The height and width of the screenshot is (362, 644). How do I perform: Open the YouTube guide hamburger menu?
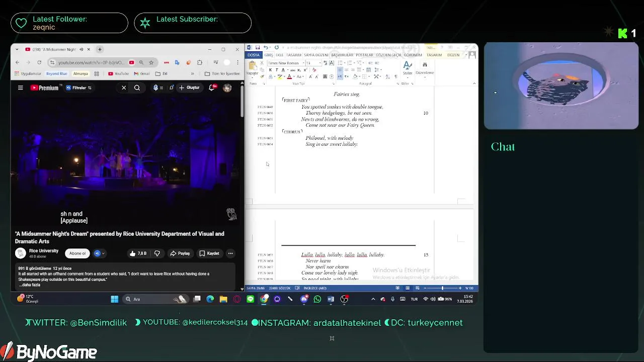coord(21,87)
